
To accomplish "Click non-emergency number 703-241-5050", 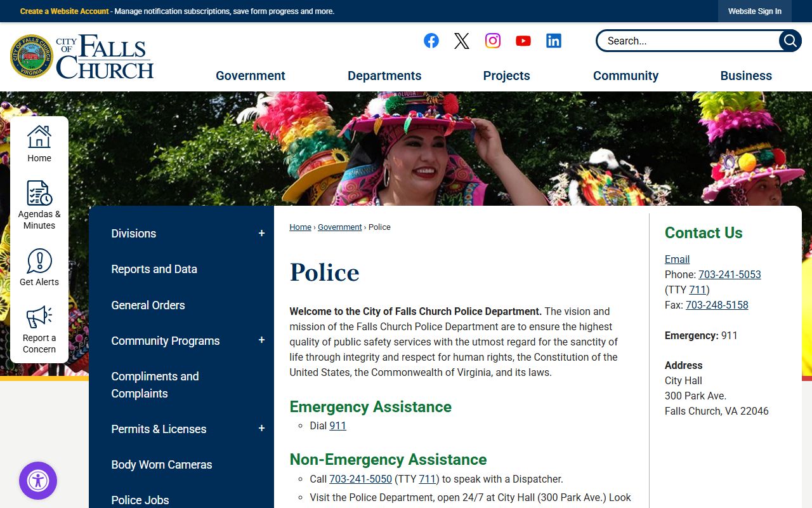I will pos(360,479).
